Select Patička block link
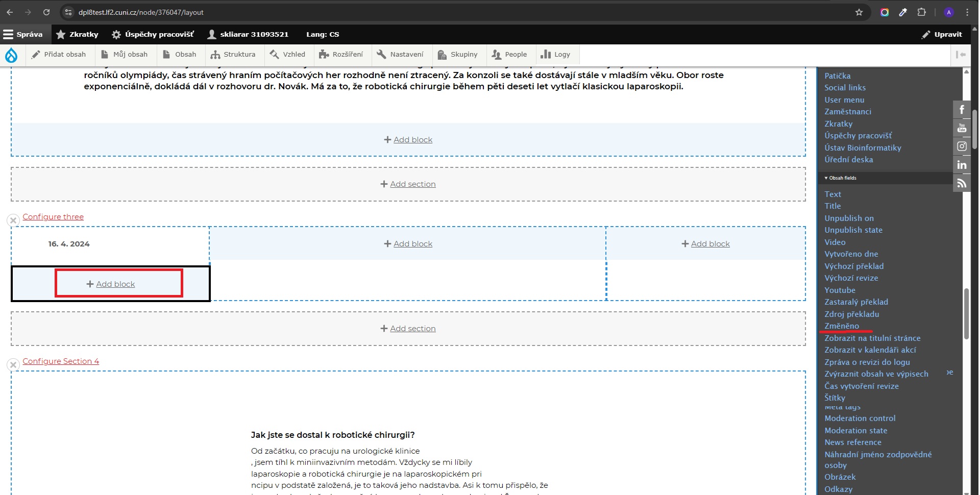Image resolution: width=980 pixels, height=495 pixels. pos(838,76)
